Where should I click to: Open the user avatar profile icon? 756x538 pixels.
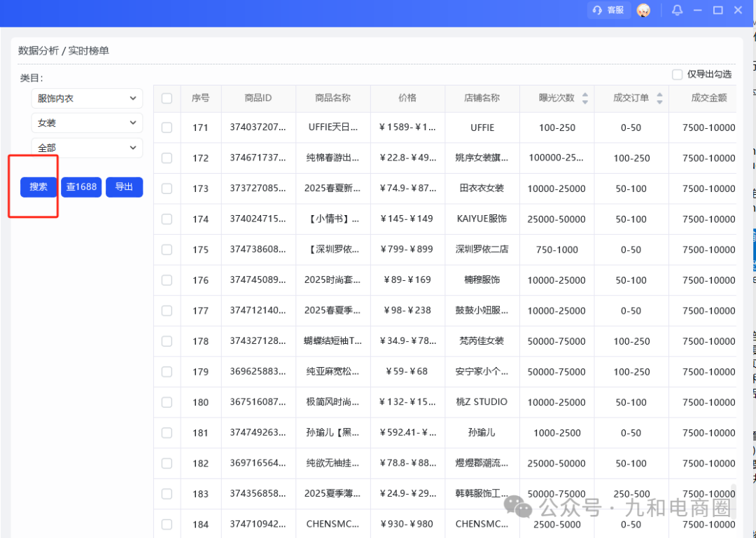click(644, 10)
